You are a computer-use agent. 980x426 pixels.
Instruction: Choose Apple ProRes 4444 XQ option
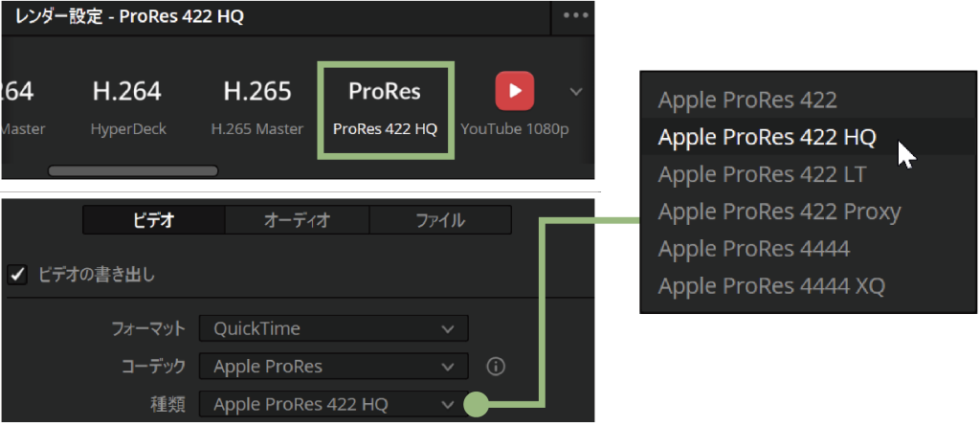pyautogui.click(x=771, y=285)
